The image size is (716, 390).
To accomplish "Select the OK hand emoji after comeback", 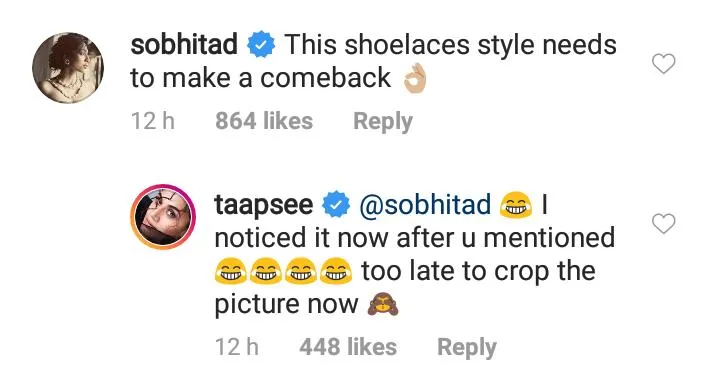I will point(415,79).
